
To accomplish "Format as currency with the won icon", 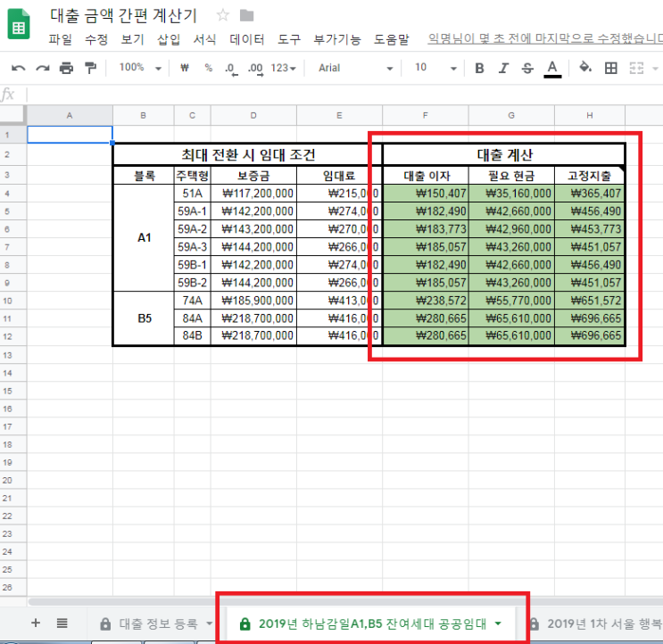I will pyautogui.click(x=185, y=68).
